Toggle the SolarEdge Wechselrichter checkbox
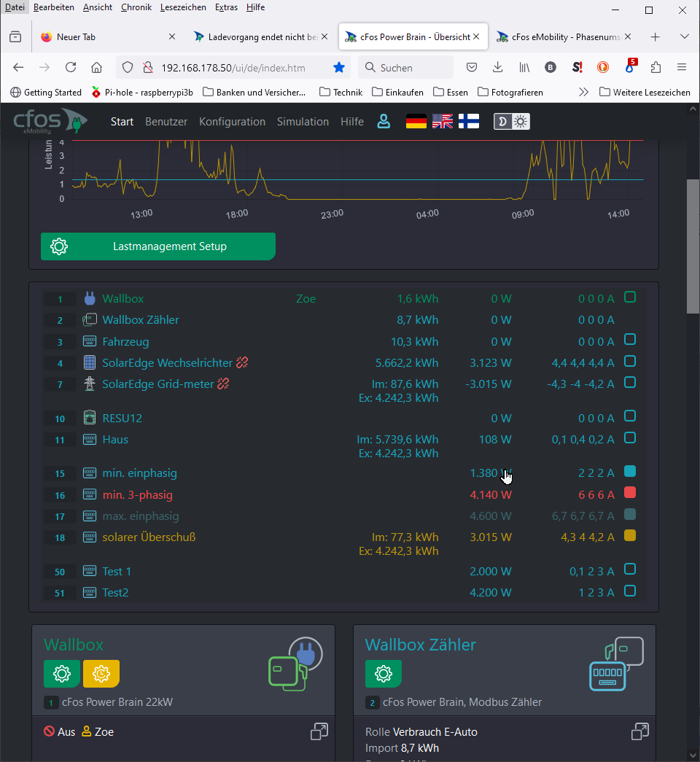 click(x=630, y=361)
